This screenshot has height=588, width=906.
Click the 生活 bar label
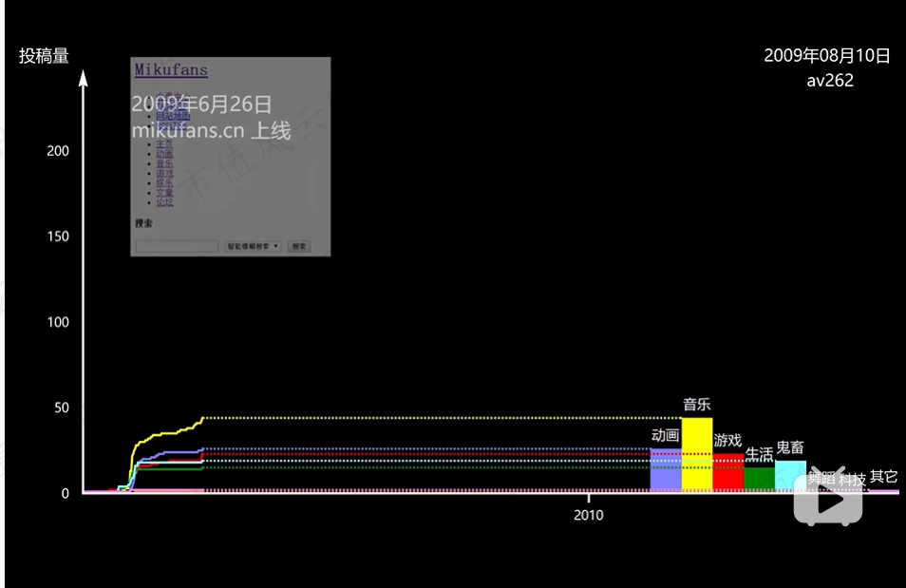point(759,454)
